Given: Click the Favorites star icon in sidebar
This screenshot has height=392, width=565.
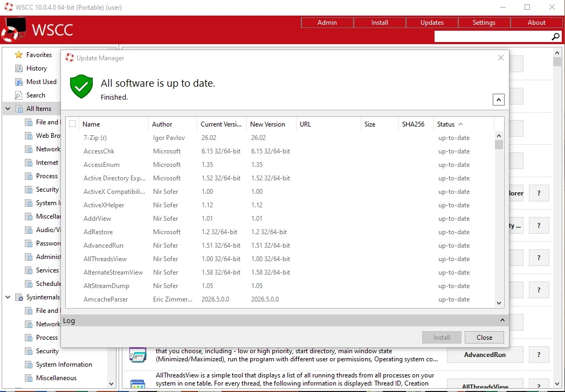Looking at the screenshot, I should (x=18, y=55).
